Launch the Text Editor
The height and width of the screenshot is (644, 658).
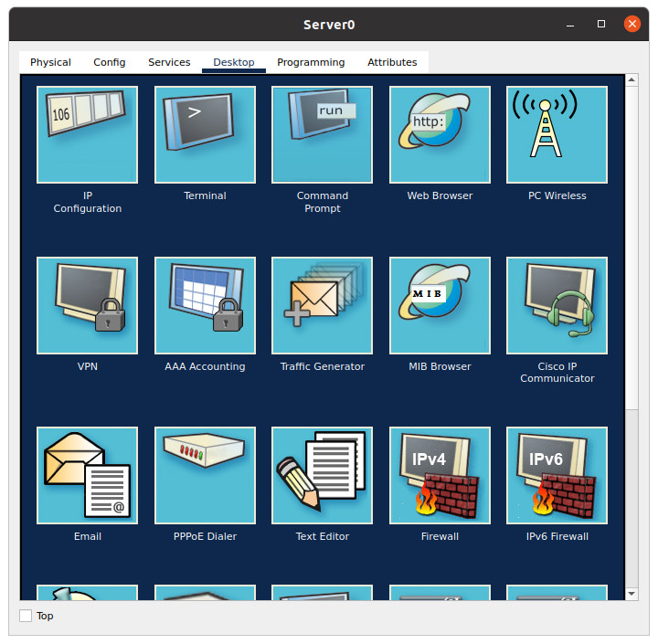coord(322,475)
